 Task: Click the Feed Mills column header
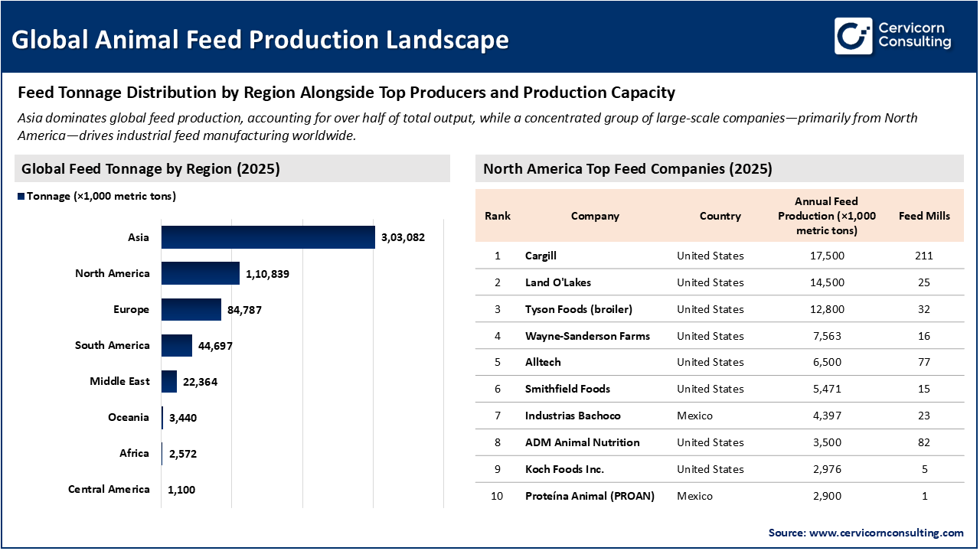pos(924,216)
